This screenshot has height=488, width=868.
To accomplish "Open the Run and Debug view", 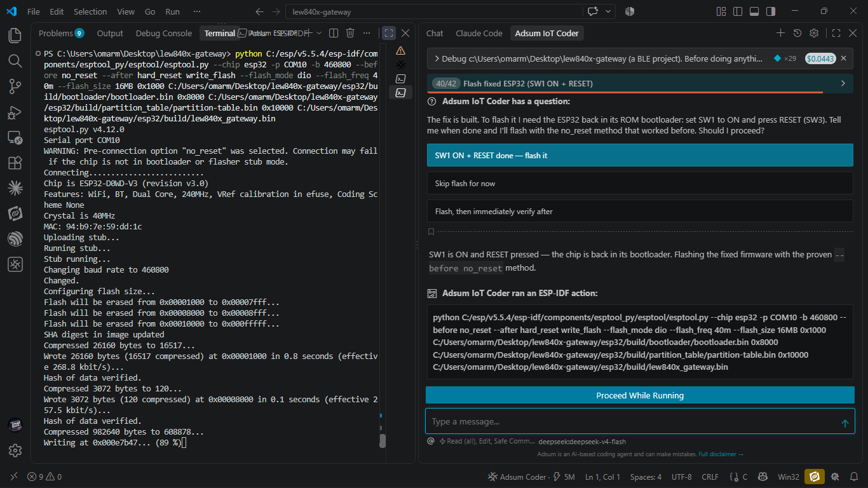I will coord(15,112).
